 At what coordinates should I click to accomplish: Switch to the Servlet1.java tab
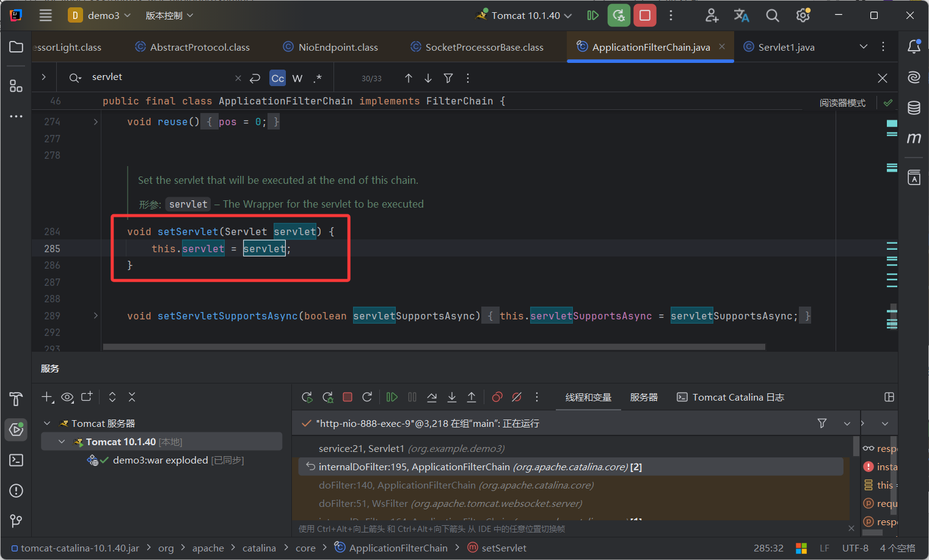coord(785,47)
